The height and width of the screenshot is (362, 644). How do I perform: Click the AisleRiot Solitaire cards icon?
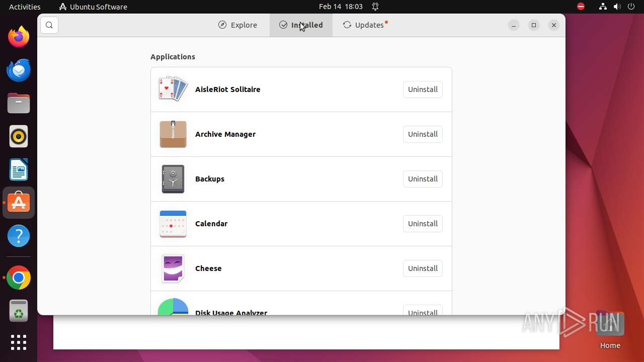click(x=173, y=89)
